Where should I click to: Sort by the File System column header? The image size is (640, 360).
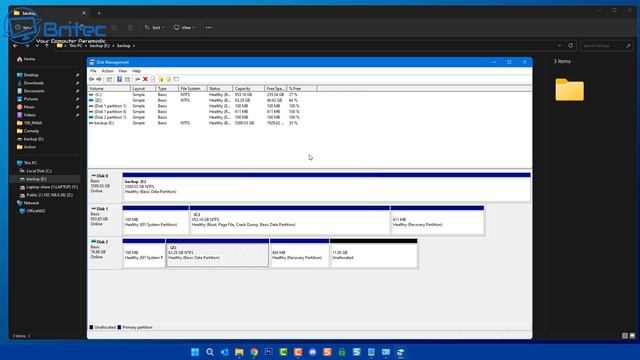click(193, 89)
